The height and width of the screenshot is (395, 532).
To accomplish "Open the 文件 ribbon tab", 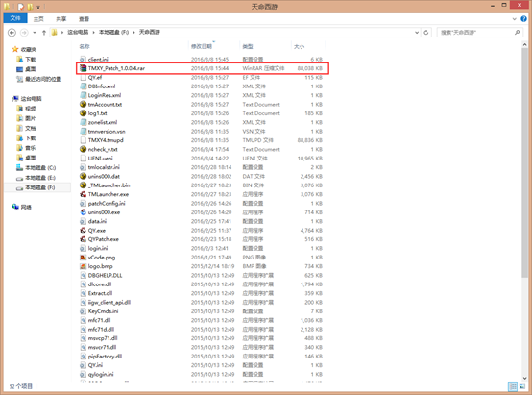I will point(15,18).
